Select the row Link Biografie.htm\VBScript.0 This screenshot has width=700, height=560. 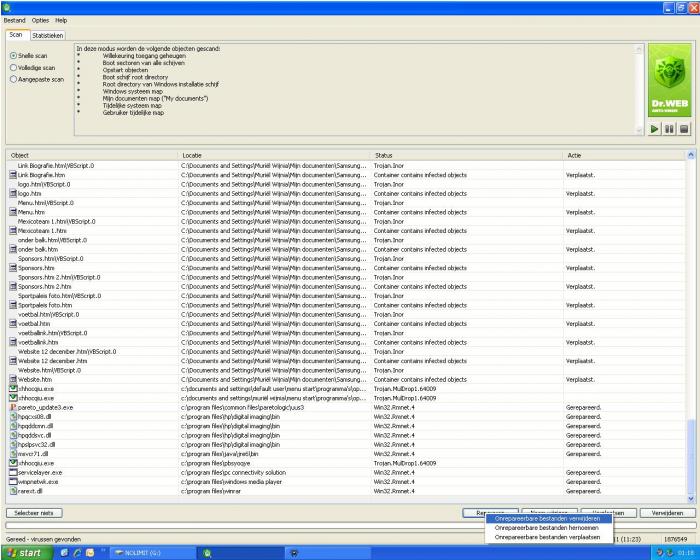pyautogui.click(x=346, y=166)
